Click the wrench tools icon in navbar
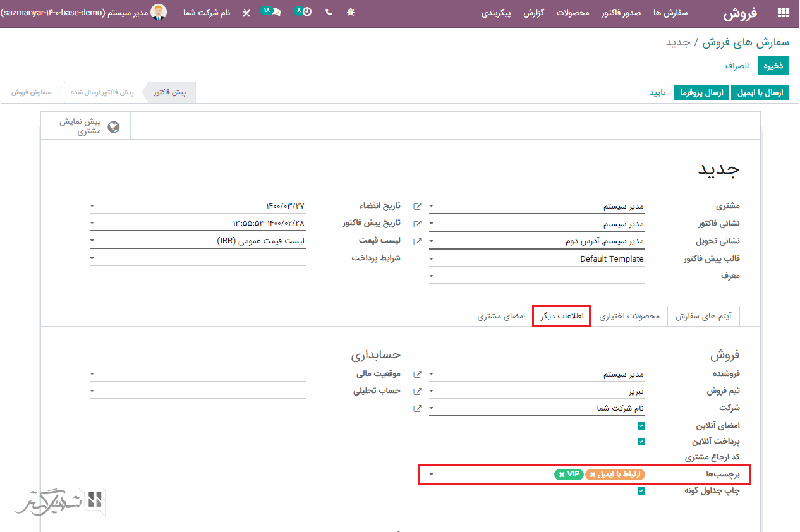 point(246,13)
